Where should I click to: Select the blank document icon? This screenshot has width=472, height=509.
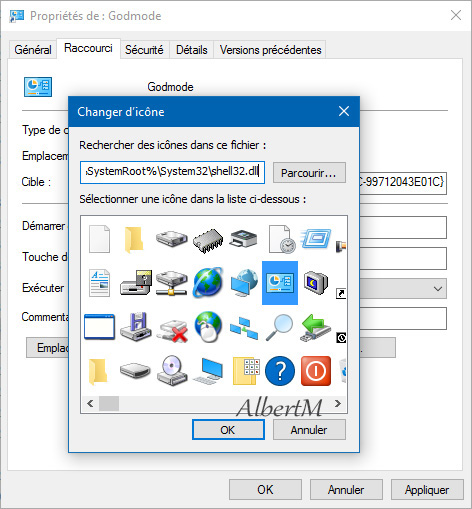99,239
